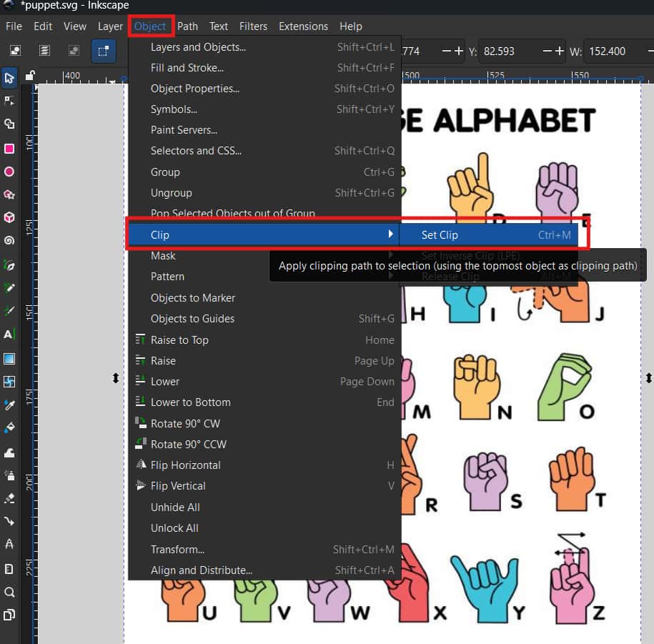Choose Flip Horizontal
This screenshot has width=654, height=644.
coord(264,465)
